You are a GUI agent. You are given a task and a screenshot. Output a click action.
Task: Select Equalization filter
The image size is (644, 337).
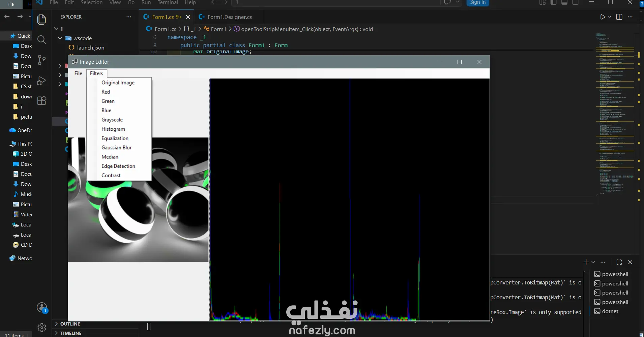tap(115, 138)
